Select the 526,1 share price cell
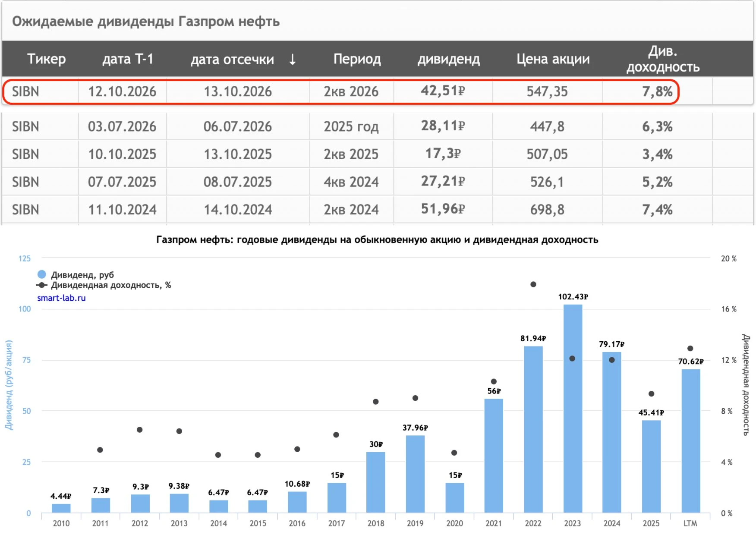The width and height of the screenshot is (756, 535). (x=547, y=182)
